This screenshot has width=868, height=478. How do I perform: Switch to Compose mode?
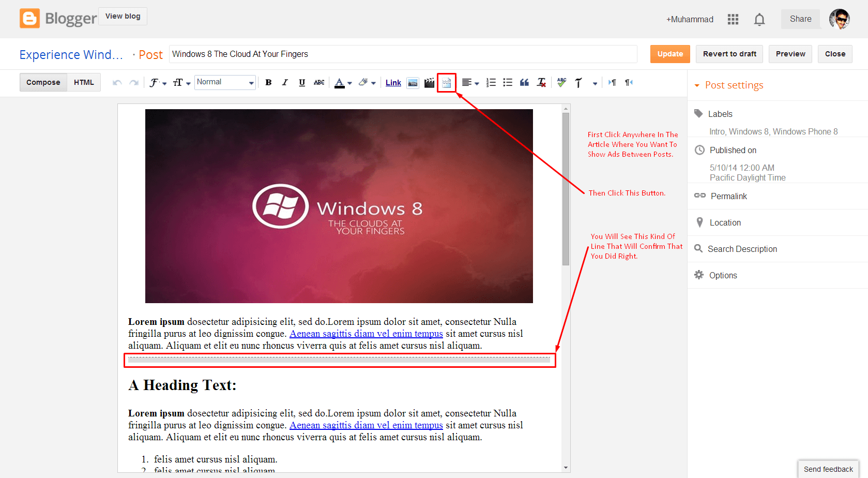(x=43, y=82)
